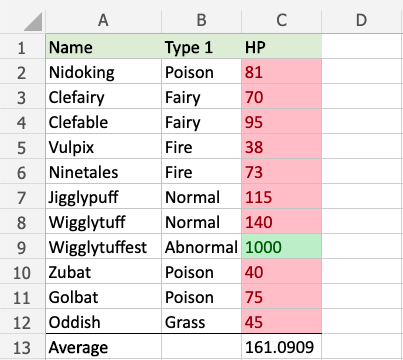The image size is (403, 360).
Task: Select the cell containing Nidoking
Action: (104, 72)
